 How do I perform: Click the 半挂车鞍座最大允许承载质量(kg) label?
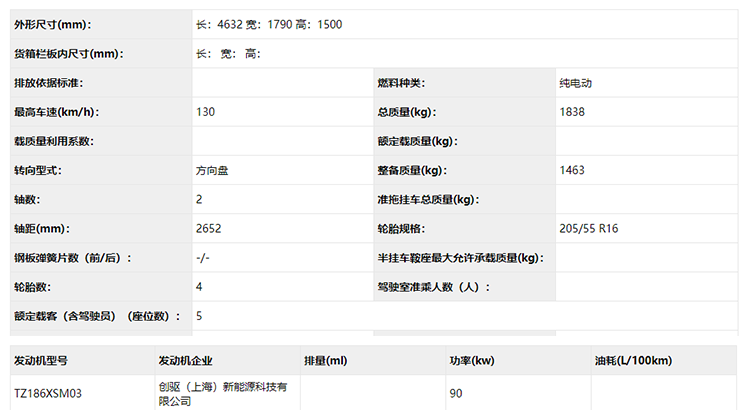point(461,258)
